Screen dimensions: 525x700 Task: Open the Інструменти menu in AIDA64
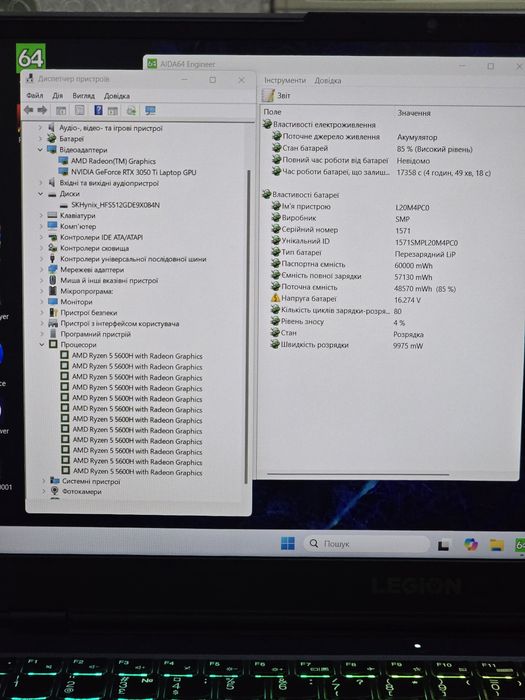click(285, 80)
